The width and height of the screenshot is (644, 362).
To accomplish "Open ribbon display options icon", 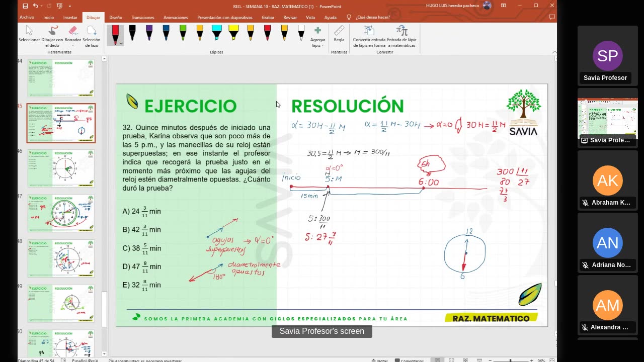I will (504, 6).
